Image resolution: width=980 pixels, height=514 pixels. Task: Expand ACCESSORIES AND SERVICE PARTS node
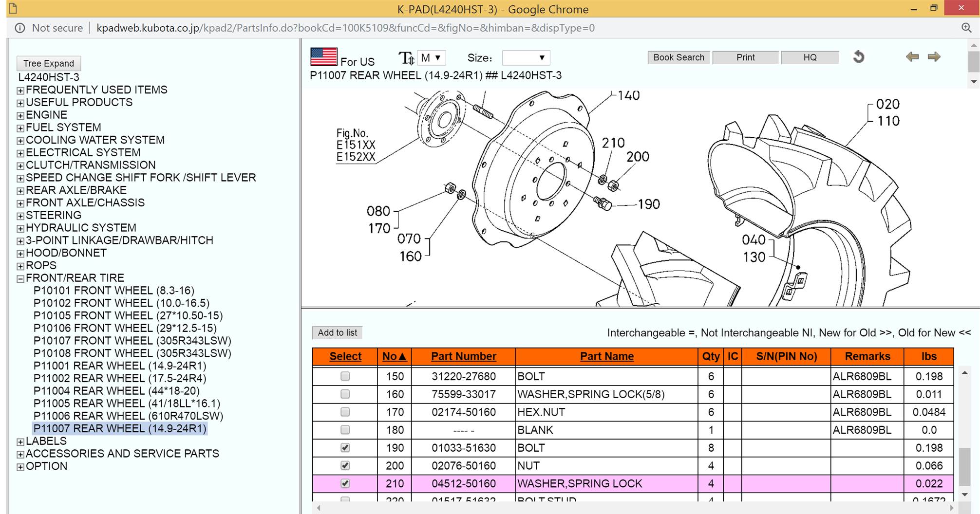20,455
